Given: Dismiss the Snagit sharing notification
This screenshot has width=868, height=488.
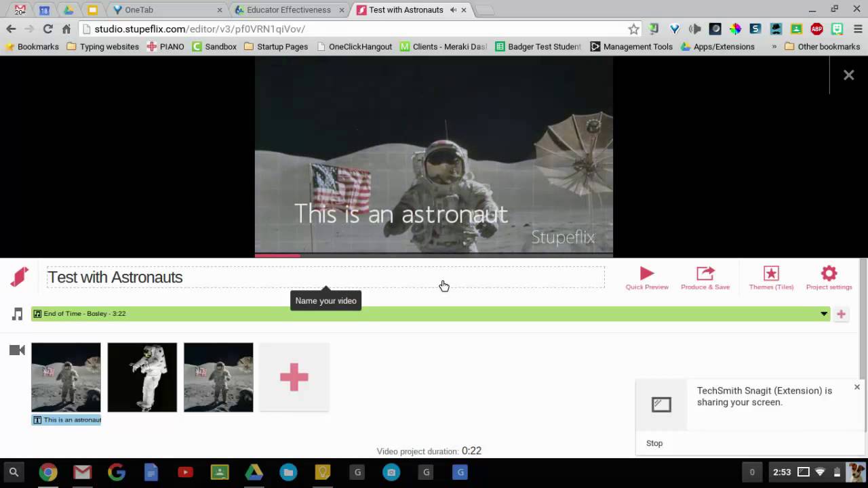Looking at the screenshot, I should [x=857, y=387].
